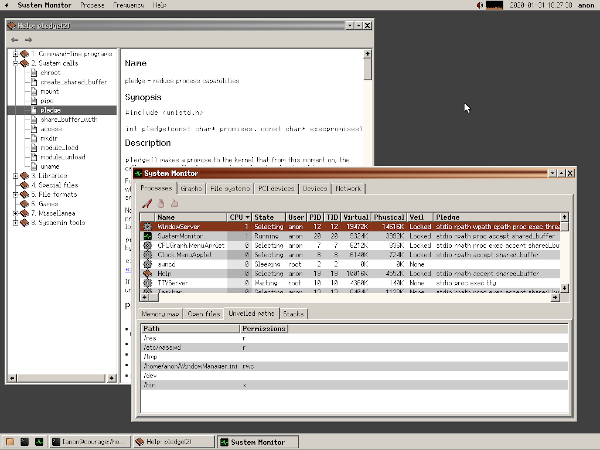The height and width of the screenshot is (450, 600).
Task: Click the Special files book icon
Action: pos(24,185)
